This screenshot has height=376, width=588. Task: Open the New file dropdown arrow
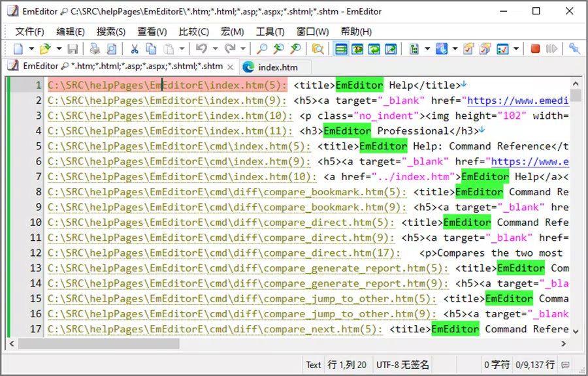(x=31, y=49)
